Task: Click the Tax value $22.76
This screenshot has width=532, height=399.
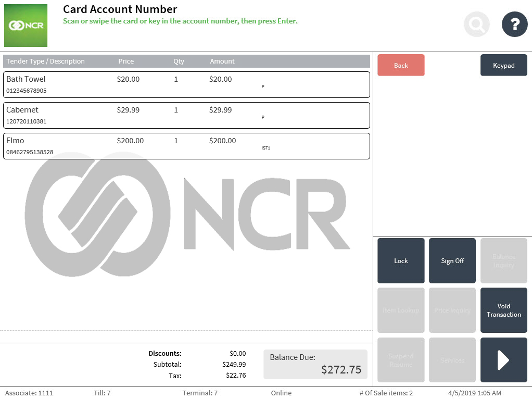Action: pos(236,375)
